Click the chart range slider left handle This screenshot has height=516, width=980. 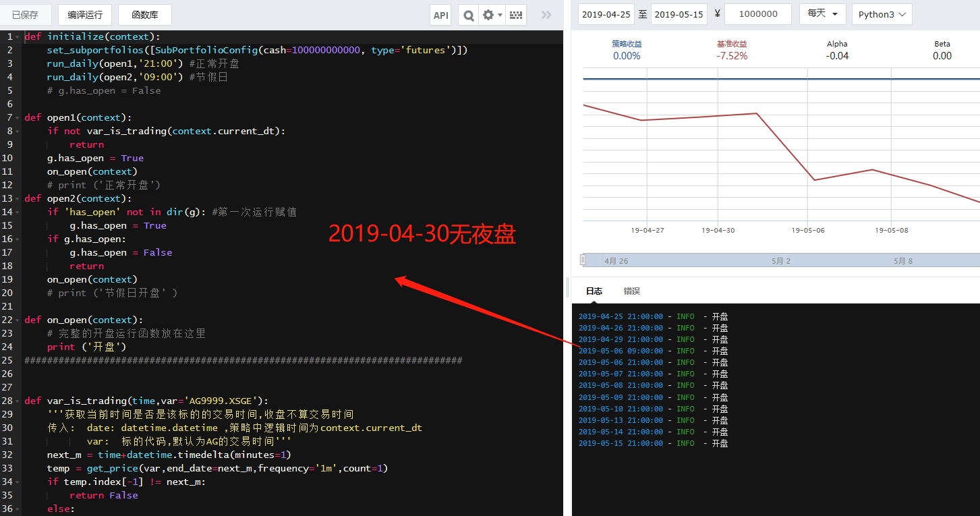pyautogui.click(x=584, y=260)
